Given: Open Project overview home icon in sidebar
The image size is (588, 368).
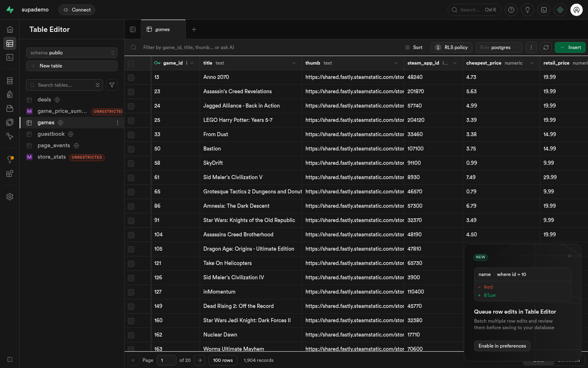Looking at the screenshot, I should [10, 29].
